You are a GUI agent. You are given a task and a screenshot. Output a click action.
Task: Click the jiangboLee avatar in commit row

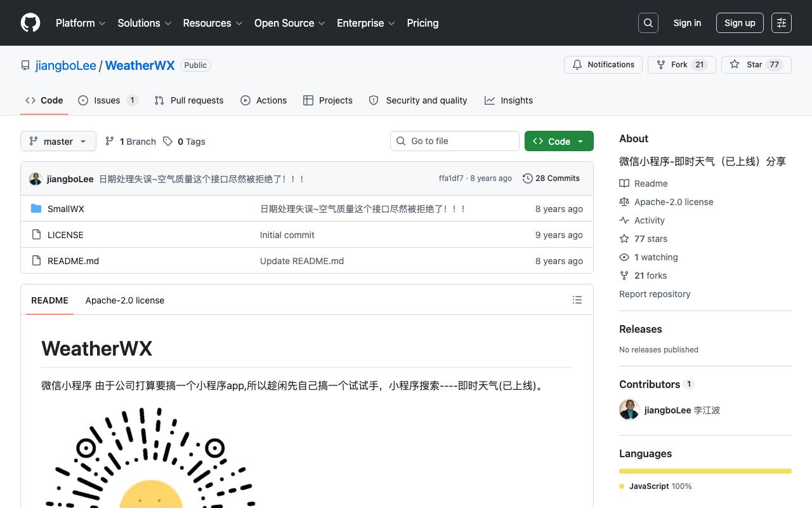[36, 179]
